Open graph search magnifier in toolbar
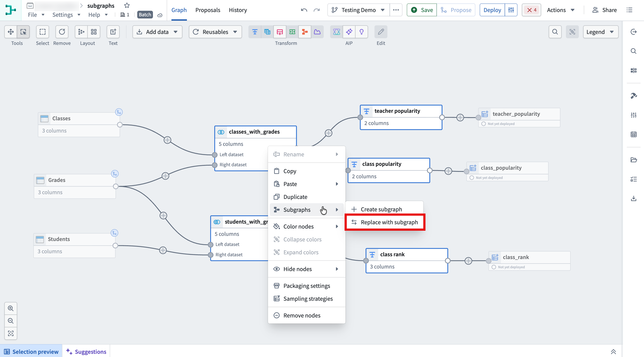 [555, 32]
